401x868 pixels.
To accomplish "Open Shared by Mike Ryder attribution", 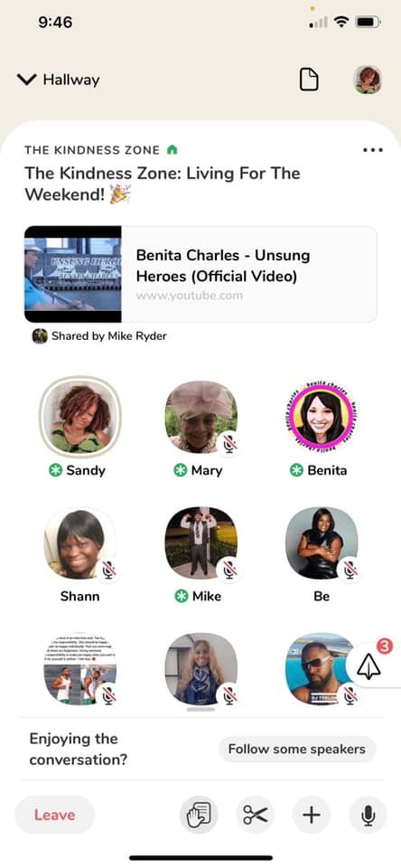I will (x=99, y=336).
